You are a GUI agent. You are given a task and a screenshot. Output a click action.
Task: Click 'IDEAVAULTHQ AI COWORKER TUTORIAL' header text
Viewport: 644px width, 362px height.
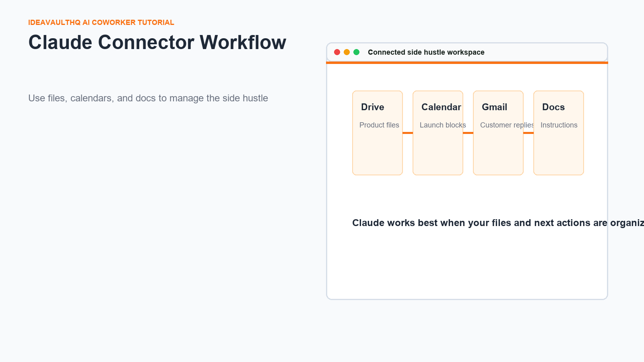coord(101,23)
